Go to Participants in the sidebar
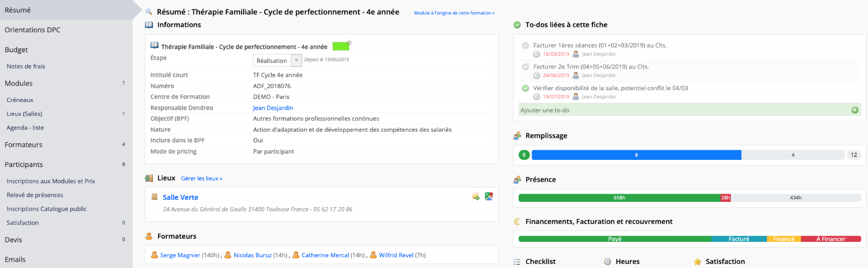The width and height of the screenshot is (868, 268). click(24, 164)
